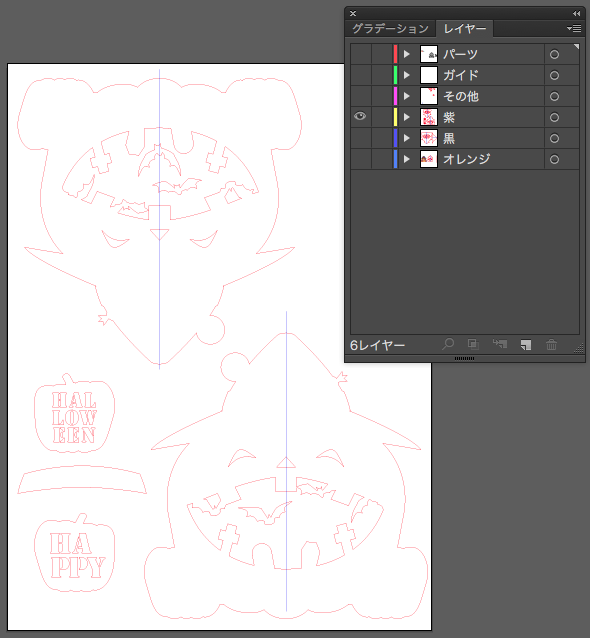Hide the 紫 layer using eye icon
The height and width of the screenshot is (638, 590).
tap(360, 117)
